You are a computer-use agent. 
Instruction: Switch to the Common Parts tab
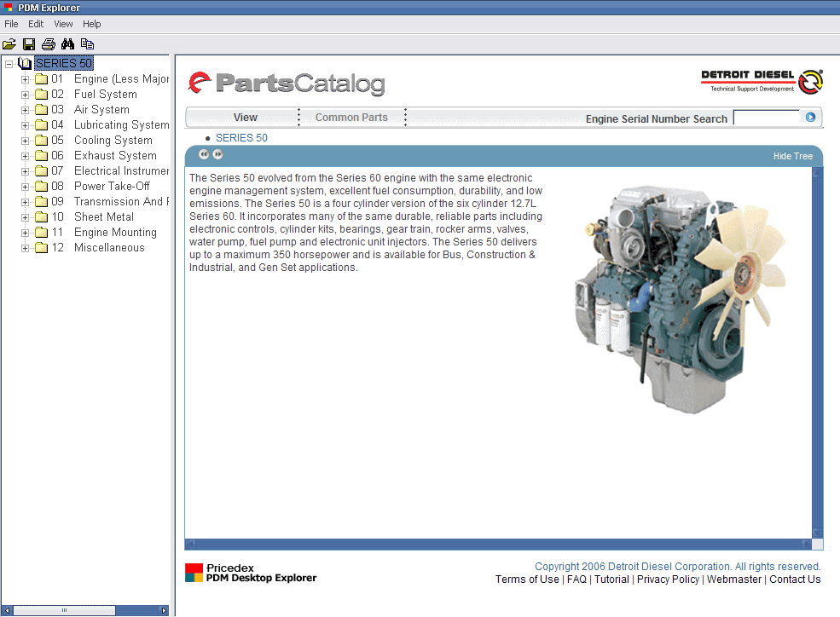point(351,117)
